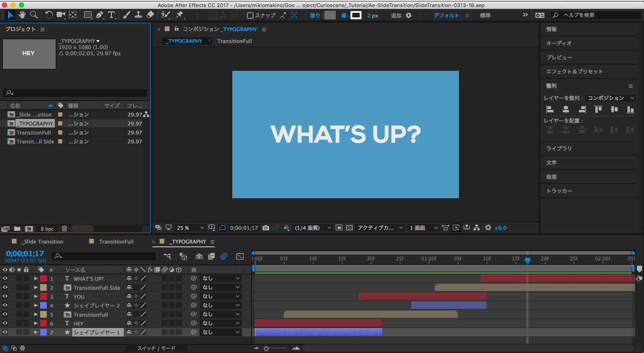The width and height of the screenshot is (644, 353).
Task: Expand the YOU layer properties
Action: point(36,296)
